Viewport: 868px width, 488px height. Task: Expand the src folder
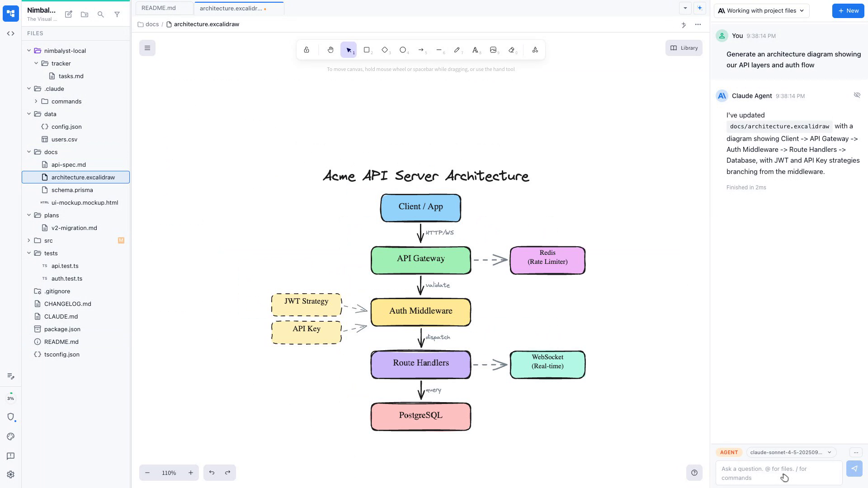(x=29, y=240)
